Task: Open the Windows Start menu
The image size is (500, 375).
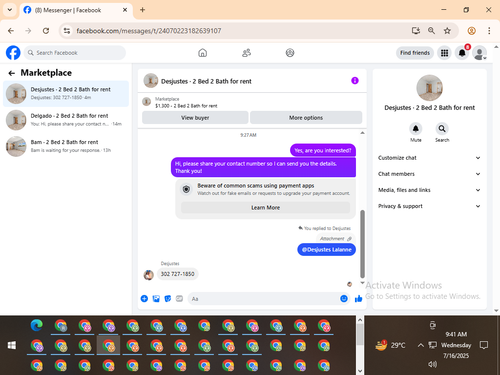Action: point(12,345)
